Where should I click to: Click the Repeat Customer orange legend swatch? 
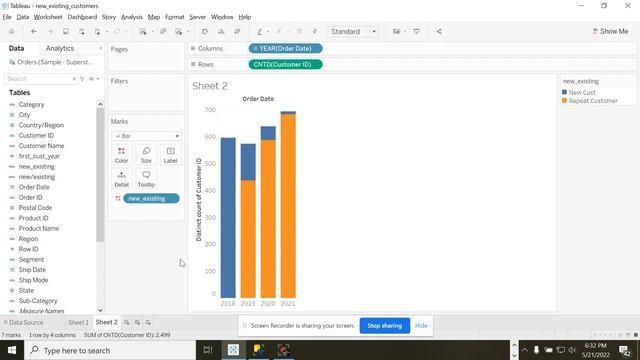pos(564,100)
